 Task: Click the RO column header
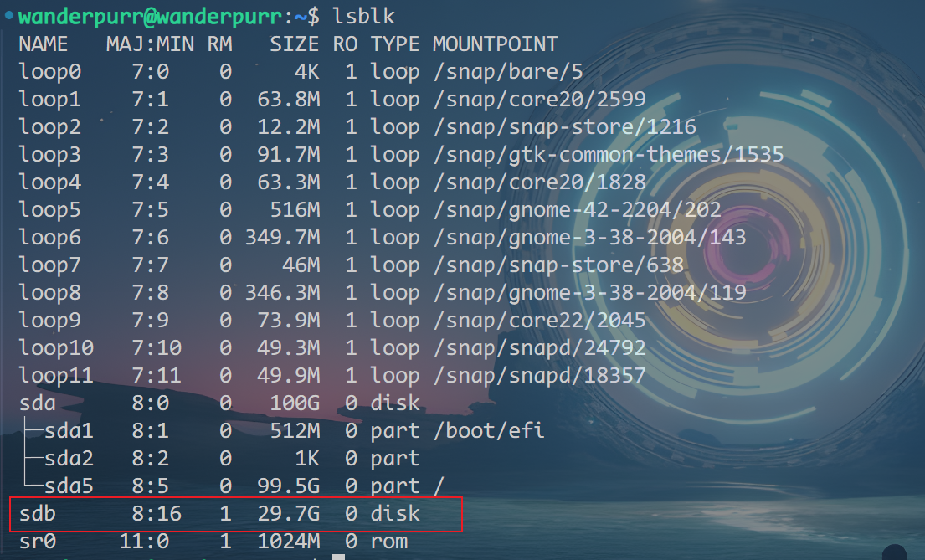pyautogui.click(x=345, y=44)
